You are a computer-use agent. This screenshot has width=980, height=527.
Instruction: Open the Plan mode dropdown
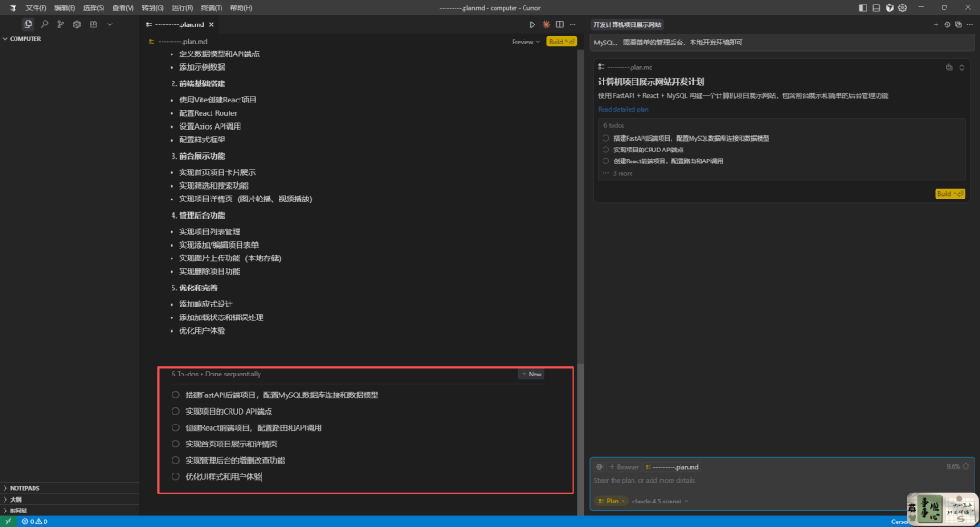point(612,501)
